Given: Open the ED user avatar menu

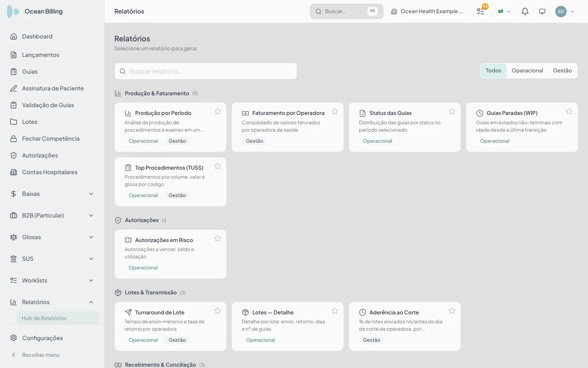Looking at the screenshot, I should coord(564,11).
